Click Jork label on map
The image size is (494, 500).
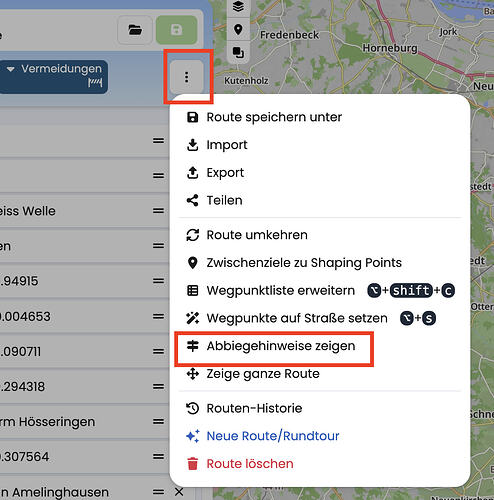448,32
